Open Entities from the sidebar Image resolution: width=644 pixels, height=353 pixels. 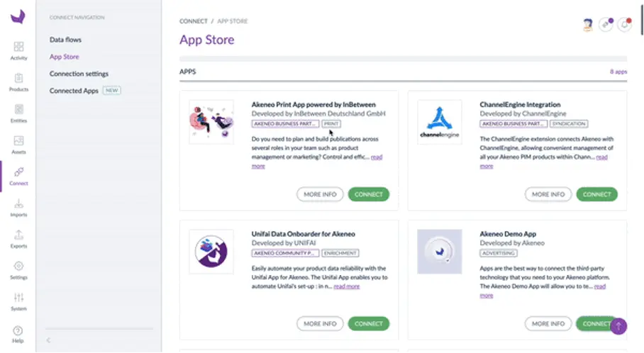click(x=18, y=113)
